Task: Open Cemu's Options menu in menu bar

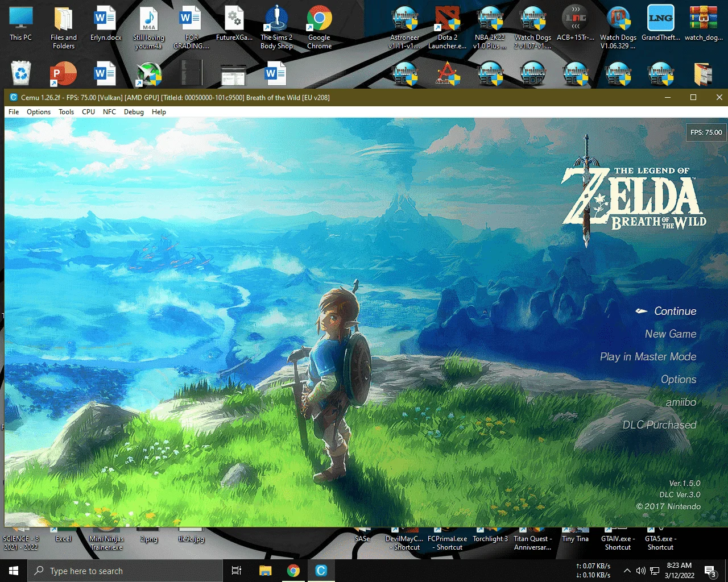Action: [x=39, y=112]
